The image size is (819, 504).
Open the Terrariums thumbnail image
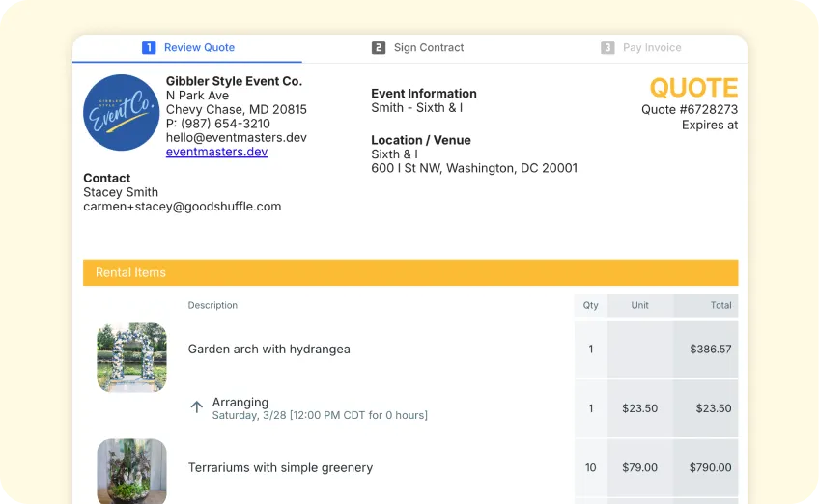click(x=131, y=471)
